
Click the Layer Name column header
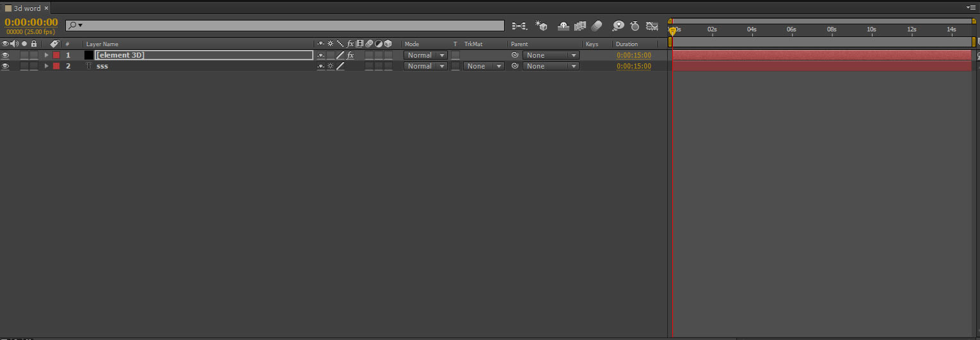click(102, 44)
